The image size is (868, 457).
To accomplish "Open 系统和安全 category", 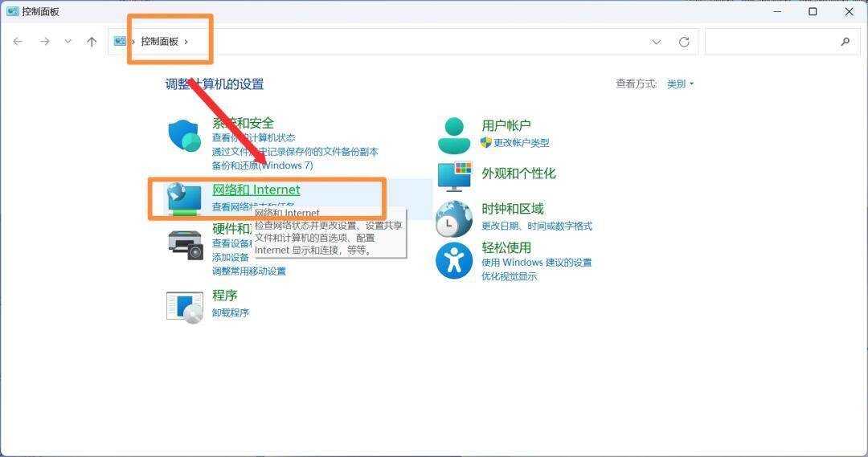I will click(243, 123).
